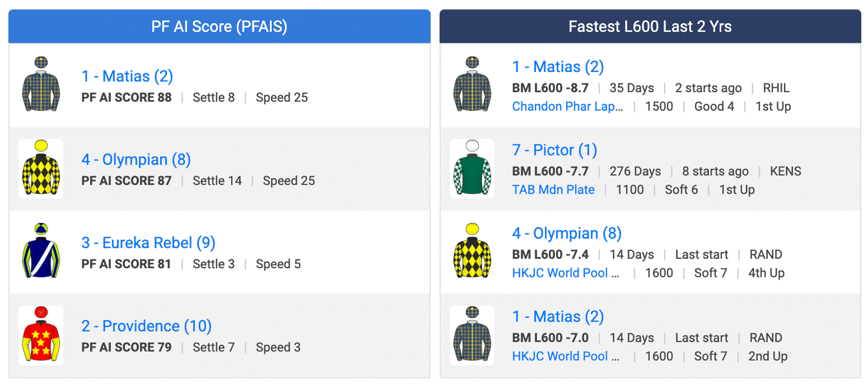Click Matias silks icon beside BM L600 -7.0
Image resolution: width=868 pixels, height=389 pixels.
471,336
